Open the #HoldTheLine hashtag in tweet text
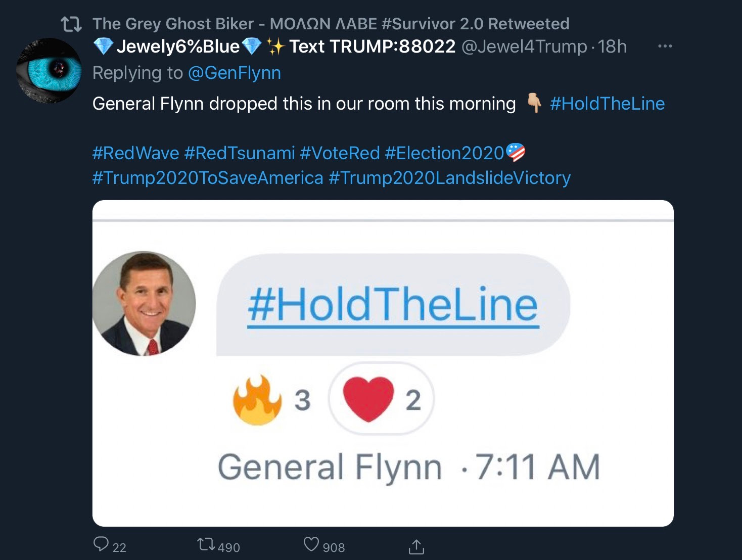The width and height of the screenshot is (742, 560). click(x=607, y=104)
